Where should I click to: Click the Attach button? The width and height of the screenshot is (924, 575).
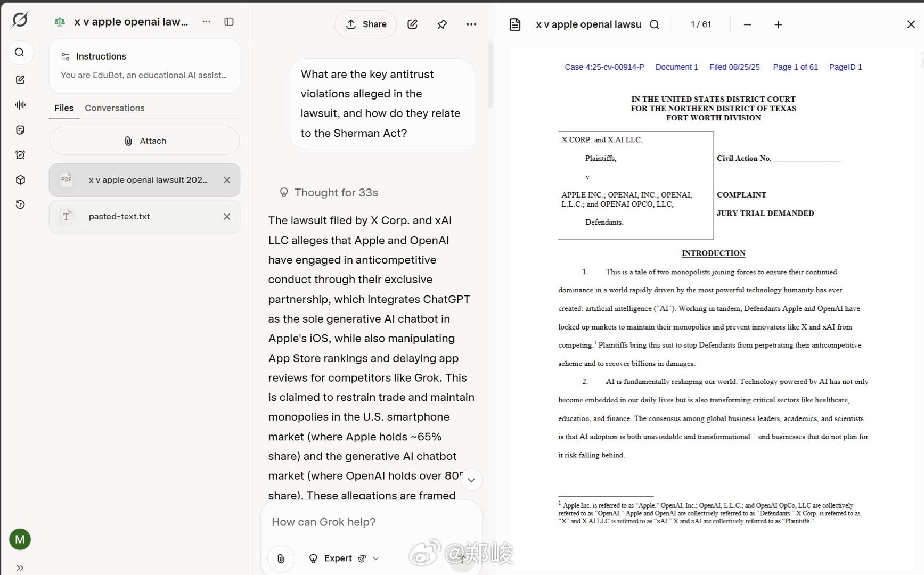144,141
